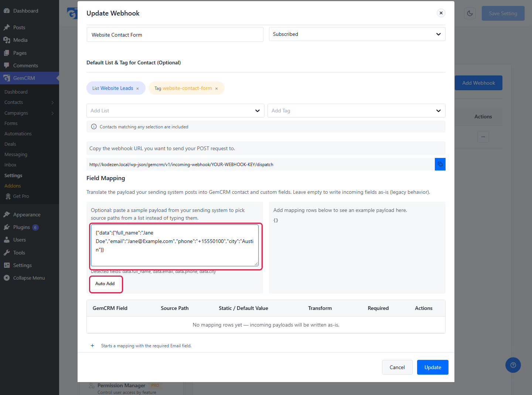Remove the Website Leads list chip

(x=137, y=88)
